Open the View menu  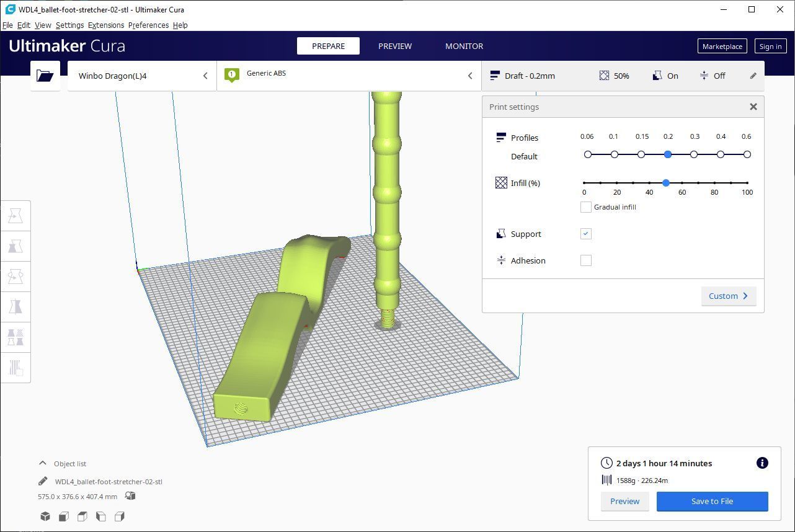coord(43,25)
